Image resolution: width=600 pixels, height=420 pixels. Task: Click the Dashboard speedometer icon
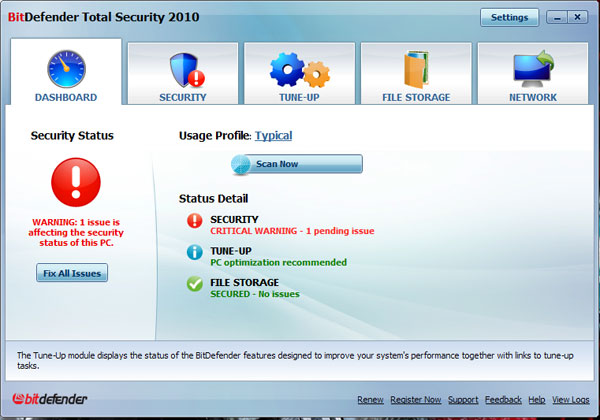click(66, 69)
